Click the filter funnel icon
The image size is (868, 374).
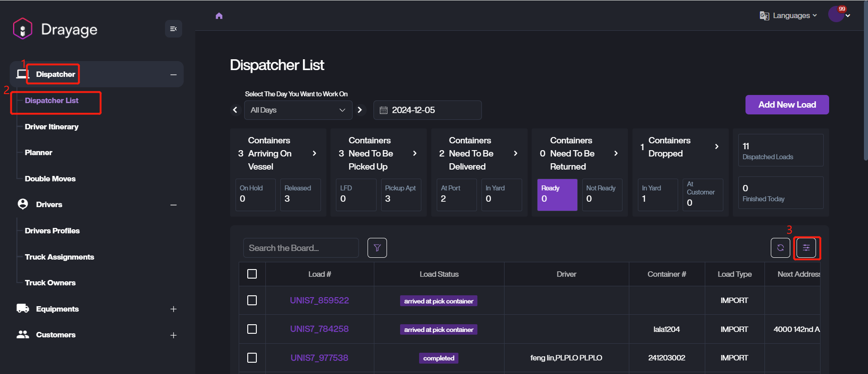coord(377,248)
